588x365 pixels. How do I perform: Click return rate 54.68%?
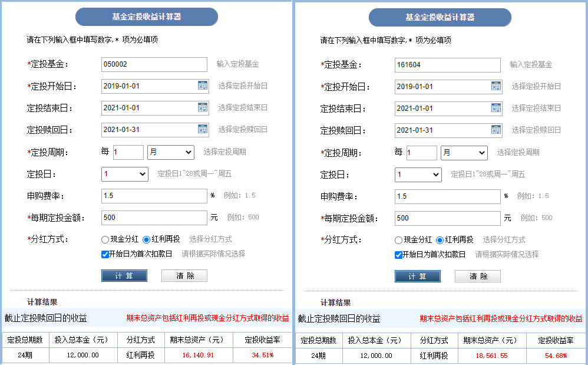pyautogui.click(x=556, y=356)
